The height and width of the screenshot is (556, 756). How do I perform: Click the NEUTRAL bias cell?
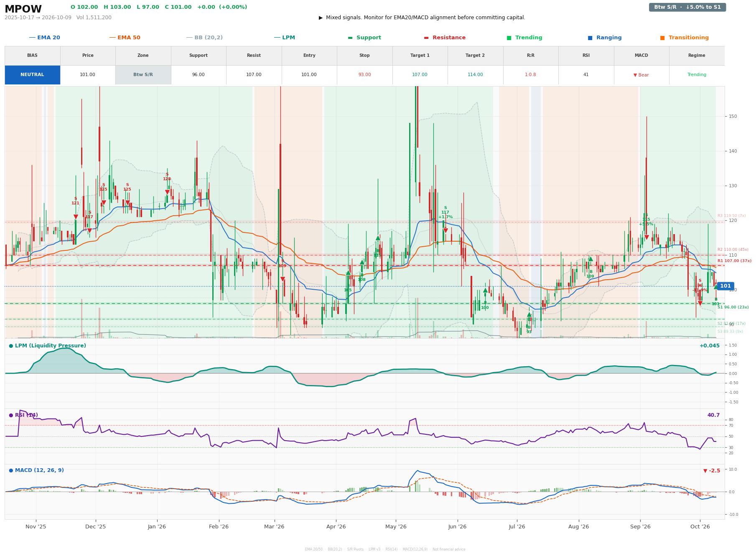click(32, 75)
